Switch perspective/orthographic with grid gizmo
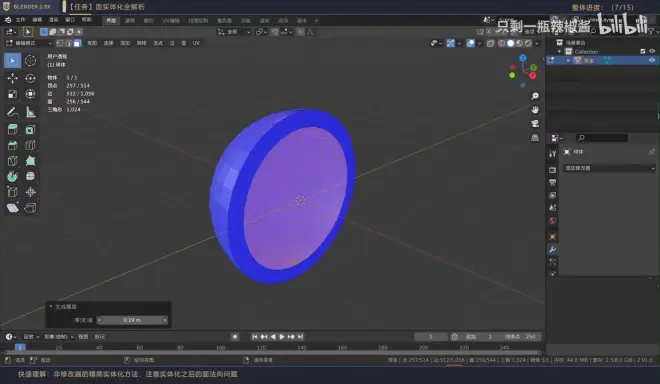Viewport: 660px width, 384px height. click(535, 138)
